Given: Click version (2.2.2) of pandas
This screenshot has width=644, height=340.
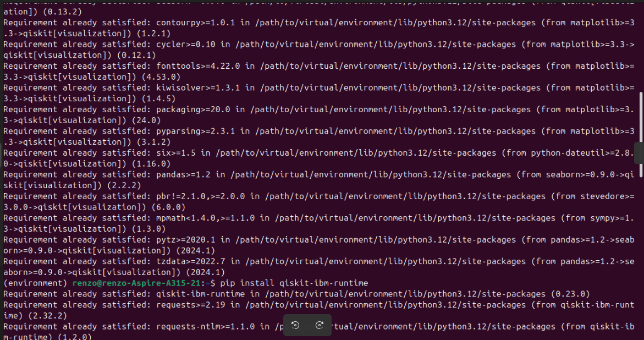Looking at the screenshot, I should (x=124, y=185).
